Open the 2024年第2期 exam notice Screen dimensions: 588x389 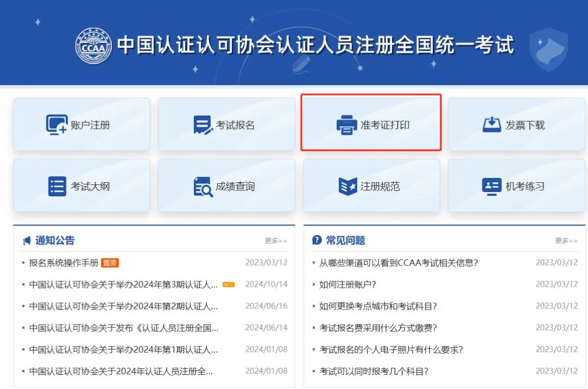tap(124, 306)
